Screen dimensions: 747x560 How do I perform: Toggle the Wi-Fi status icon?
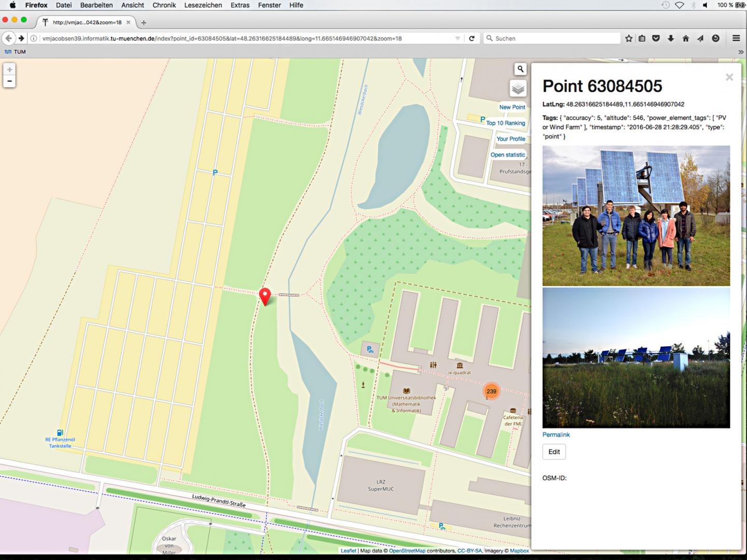coord(680,5)
